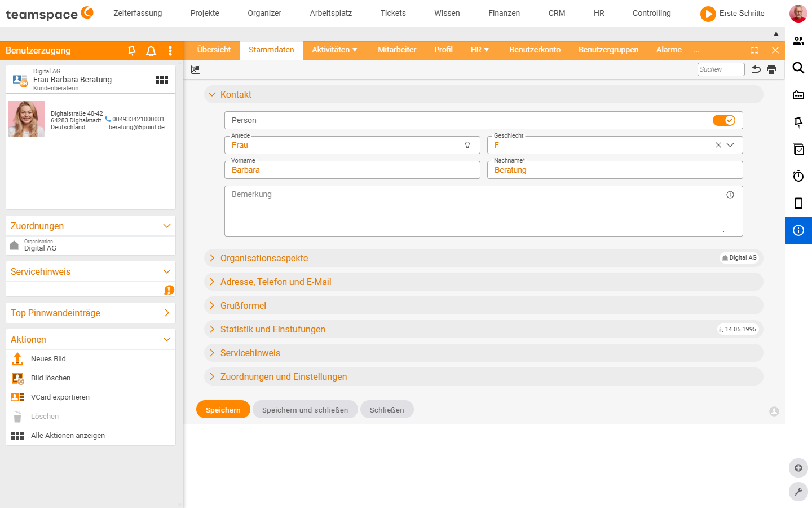This screenshot has width=812, height=508.
Task: Click the info icon in Bemerkung field
Action: (x=730, y=195)
